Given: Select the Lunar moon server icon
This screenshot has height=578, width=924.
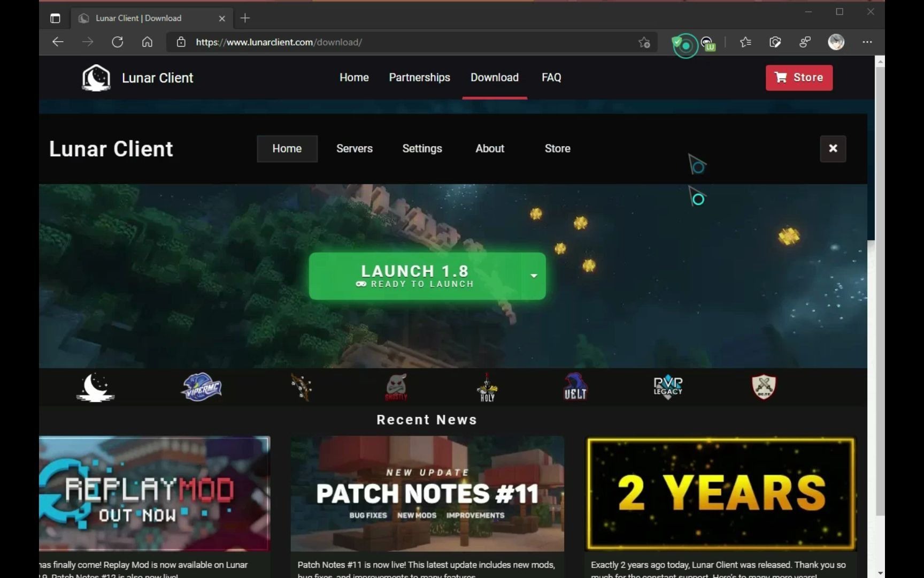Looking at the screenshot, I should pos(95,387).
